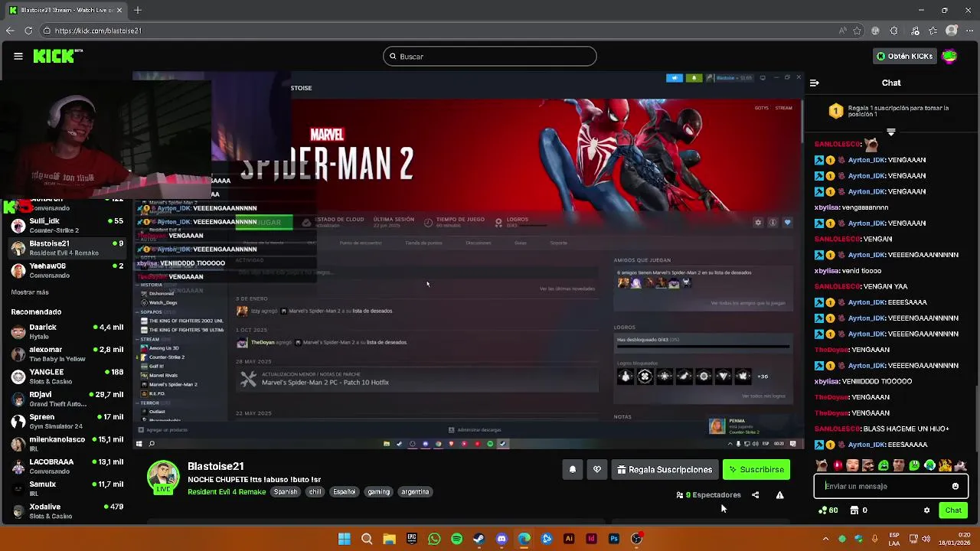Click the share stream icon

755,495
